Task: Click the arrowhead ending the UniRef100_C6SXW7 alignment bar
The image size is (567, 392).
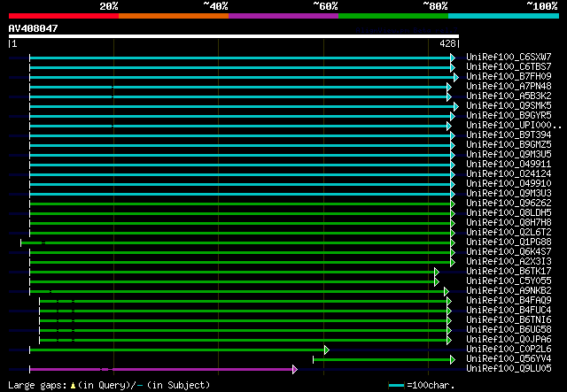Action: coord(453,58)
